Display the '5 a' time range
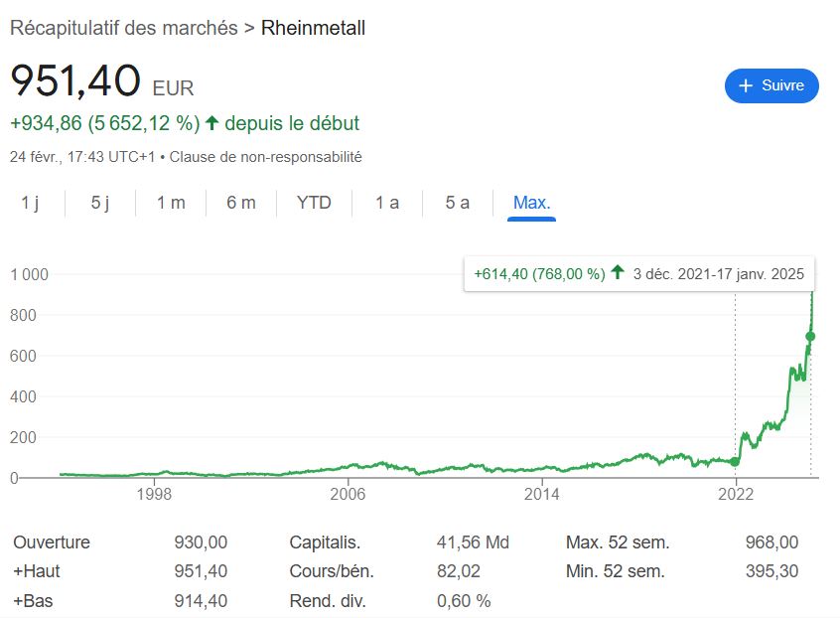The height and width of the screenshot is (618, 840). click(457, 203)
